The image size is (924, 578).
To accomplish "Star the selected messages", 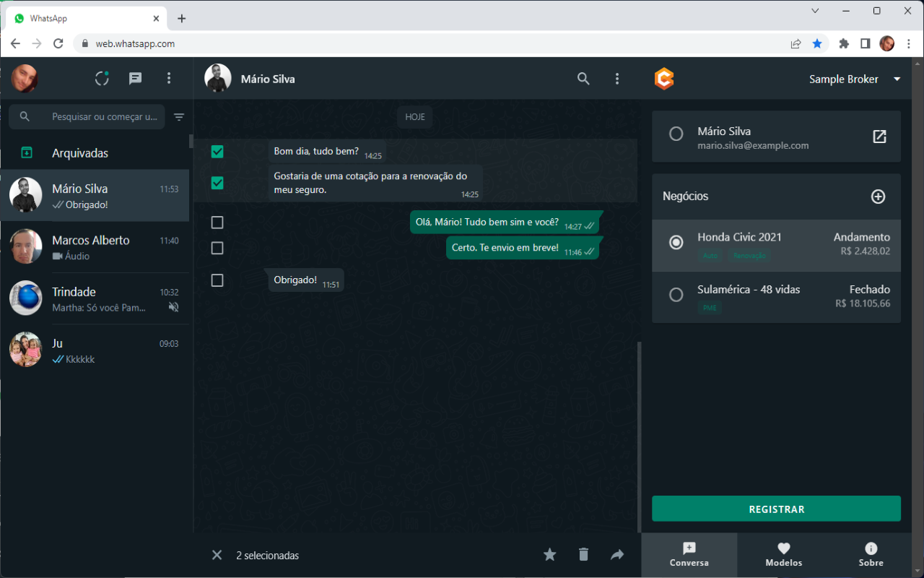I will click(x=549, y=555).
